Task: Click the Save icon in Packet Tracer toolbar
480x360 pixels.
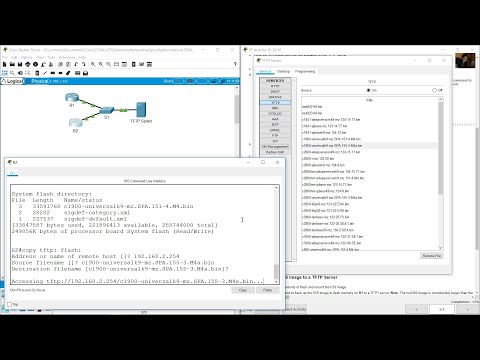Action: [20, 64]
